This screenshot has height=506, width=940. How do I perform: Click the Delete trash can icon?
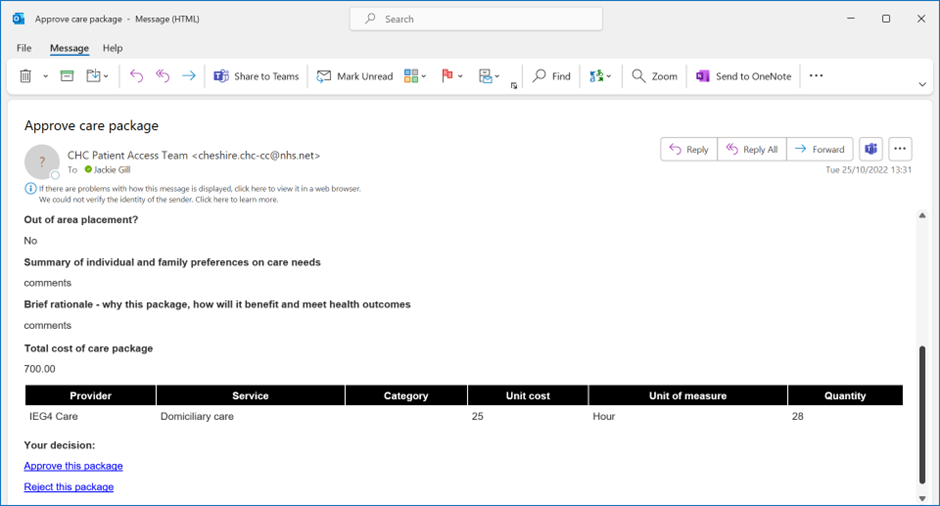click(x=26, y=76)
